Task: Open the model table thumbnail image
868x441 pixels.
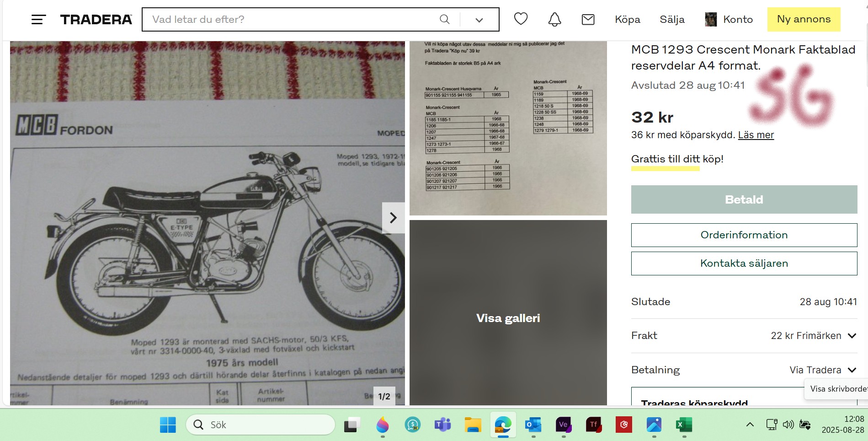Action: click(508, 128)
